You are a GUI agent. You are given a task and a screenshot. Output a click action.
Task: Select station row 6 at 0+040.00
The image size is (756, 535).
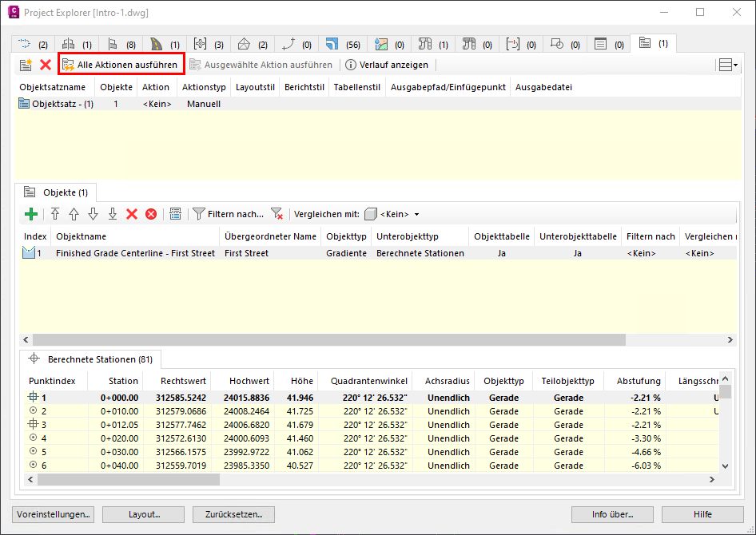click(x=372, y=466)
